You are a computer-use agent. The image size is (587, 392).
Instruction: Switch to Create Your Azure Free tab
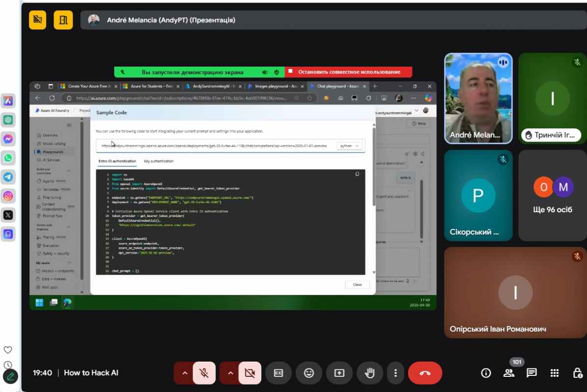tap(89, 86)
